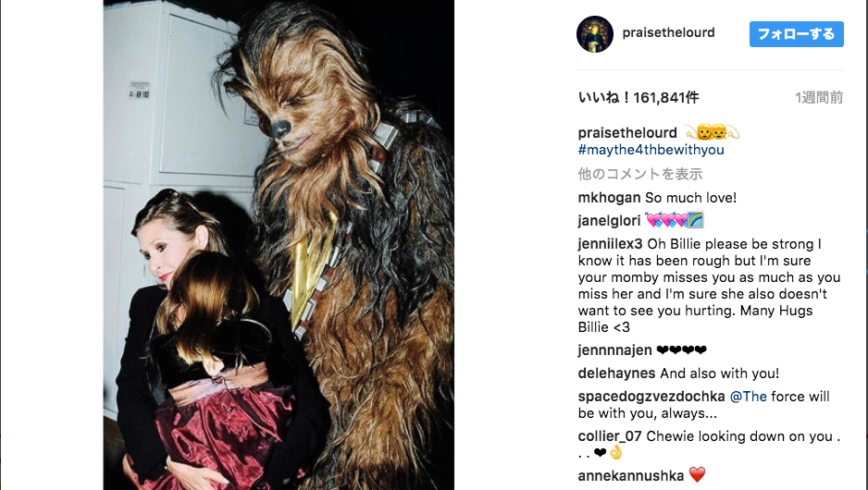
Task: Expand 他のコメントを表示 to show more comments
Action: tap(640, 174)
